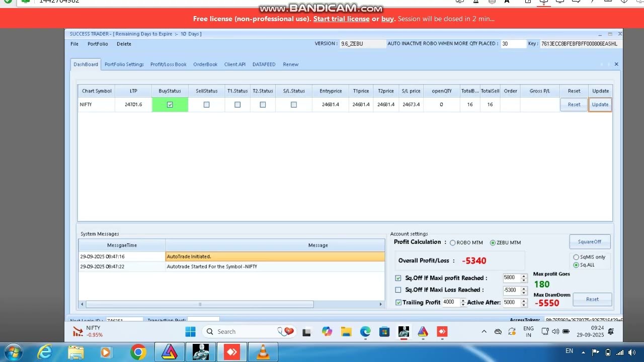This screenshot has width=644, height=362.
Task: Switch to the OrderBook tab
Action: click(205, 64)
